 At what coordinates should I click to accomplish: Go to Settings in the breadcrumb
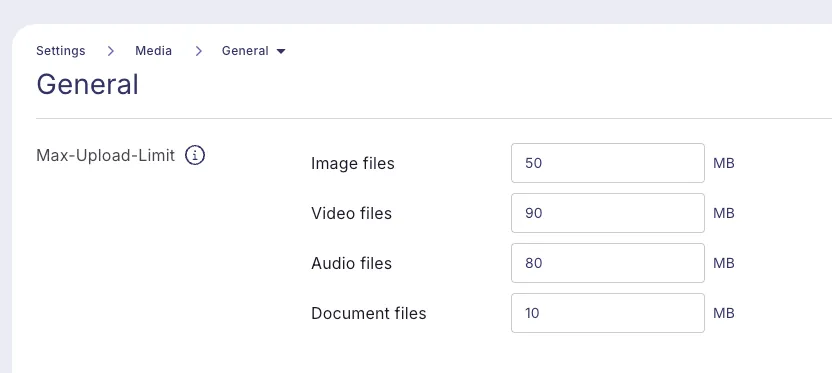tap(60, 51)
